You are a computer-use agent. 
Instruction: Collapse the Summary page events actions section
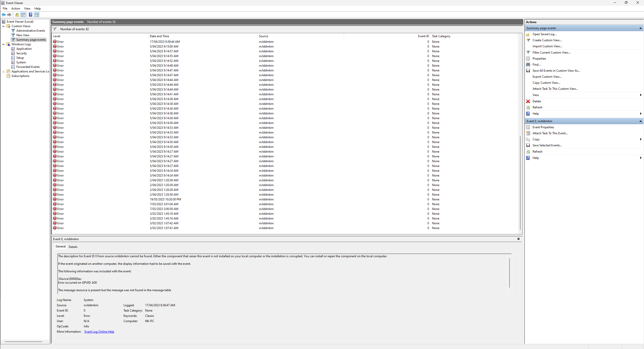tap(640, 28)
